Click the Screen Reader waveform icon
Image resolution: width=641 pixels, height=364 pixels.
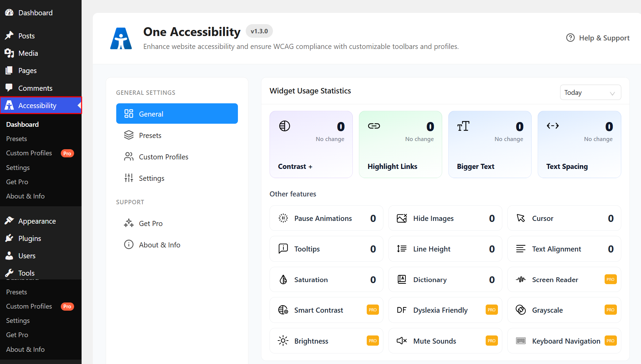521,279
